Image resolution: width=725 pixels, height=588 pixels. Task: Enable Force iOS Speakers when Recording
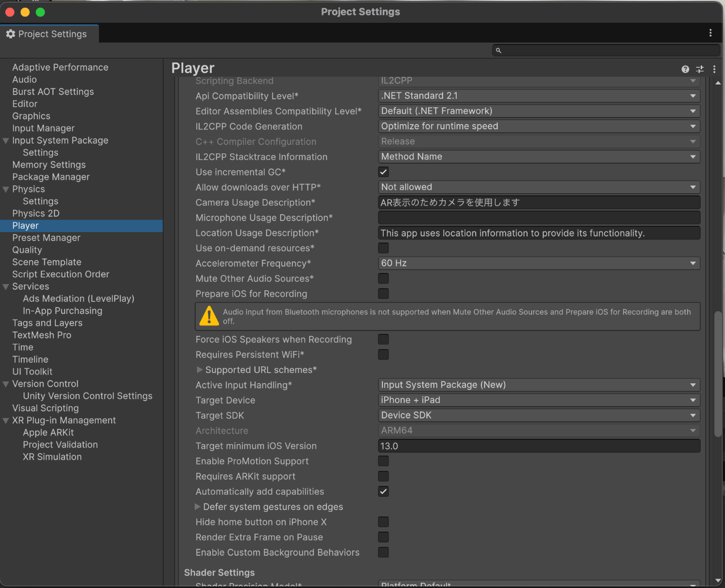tap(383, 339)
